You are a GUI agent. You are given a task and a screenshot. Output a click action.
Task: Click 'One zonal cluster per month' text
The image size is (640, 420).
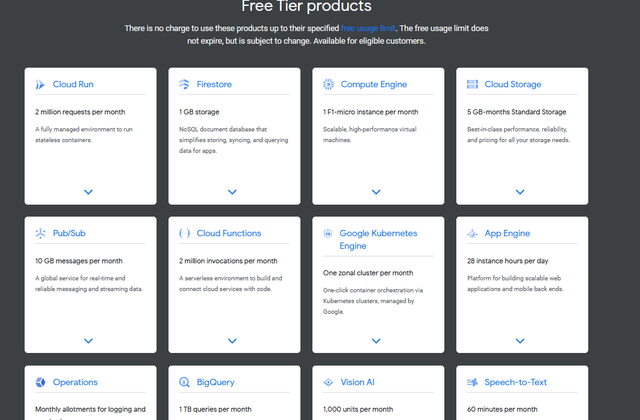tap(368, 273)
